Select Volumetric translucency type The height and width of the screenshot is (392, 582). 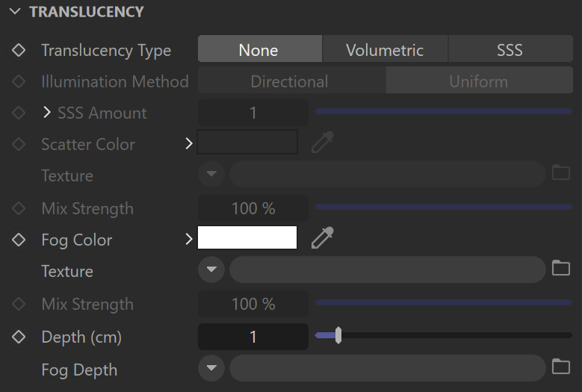pyautogui.click(x=385, y=49)
